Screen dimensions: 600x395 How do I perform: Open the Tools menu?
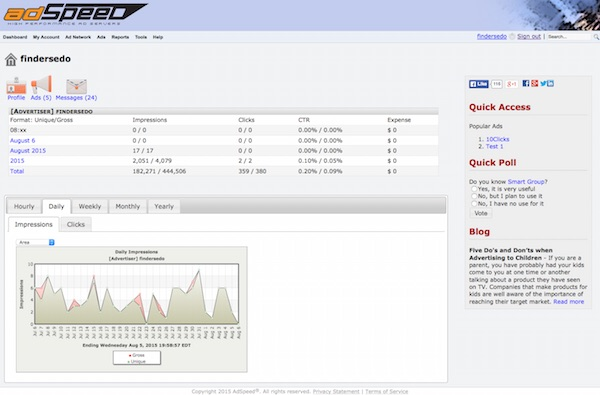[x=141, y=37]
